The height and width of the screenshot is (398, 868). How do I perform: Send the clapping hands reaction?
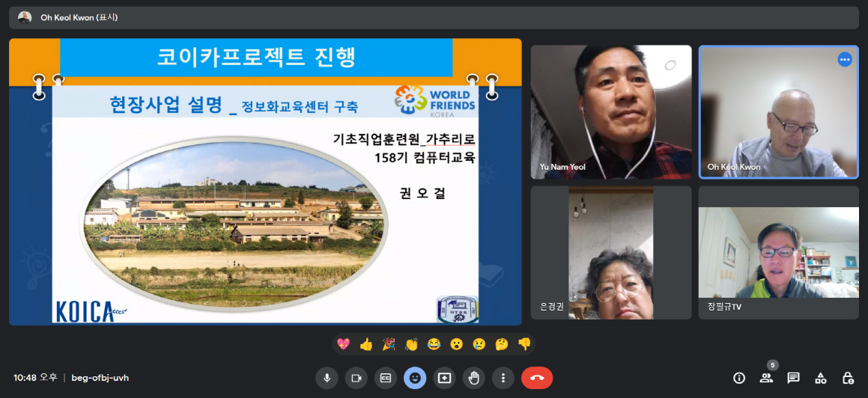coord(411,344)
